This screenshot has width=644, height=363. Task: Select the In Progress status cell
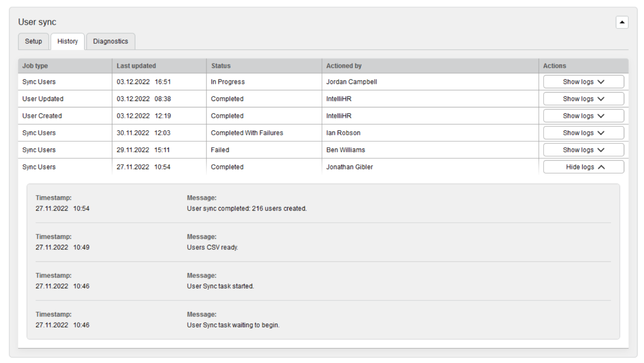point(228,82)
